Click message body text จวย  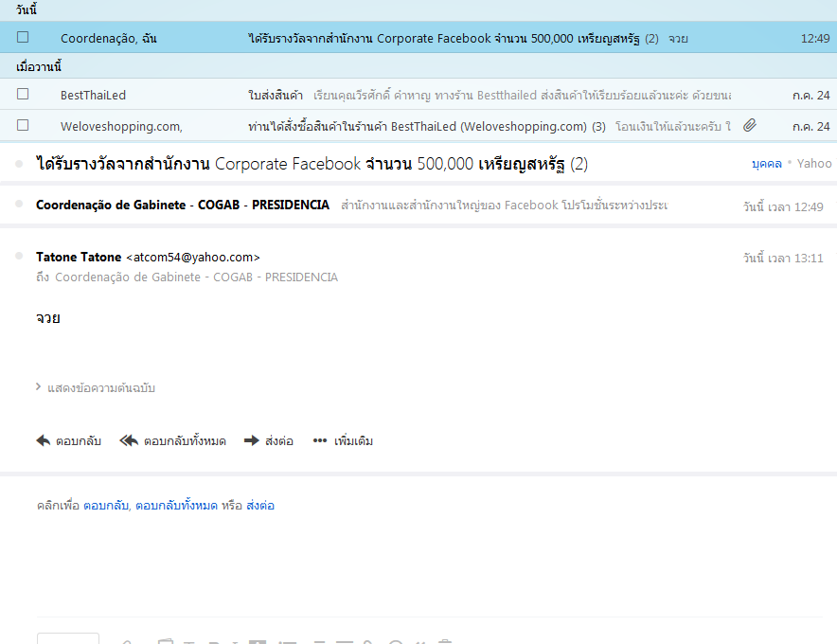(x=48, y=318)
